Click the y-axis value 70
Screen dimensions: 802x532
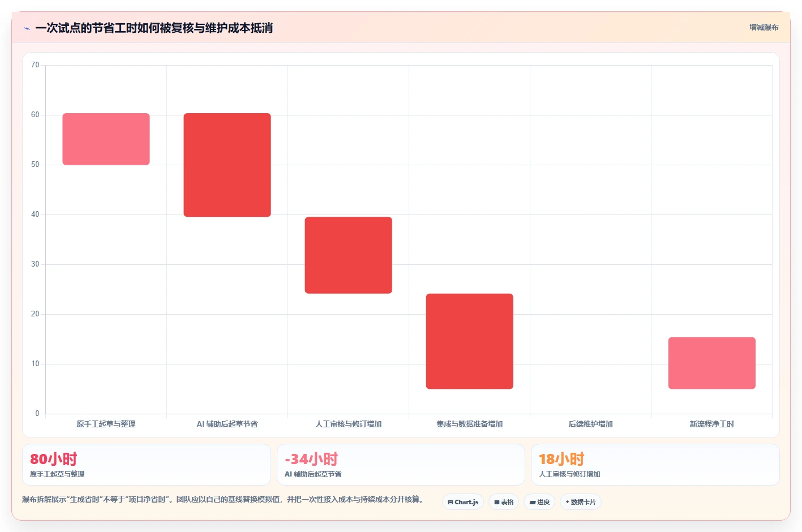tap(35, 65)
